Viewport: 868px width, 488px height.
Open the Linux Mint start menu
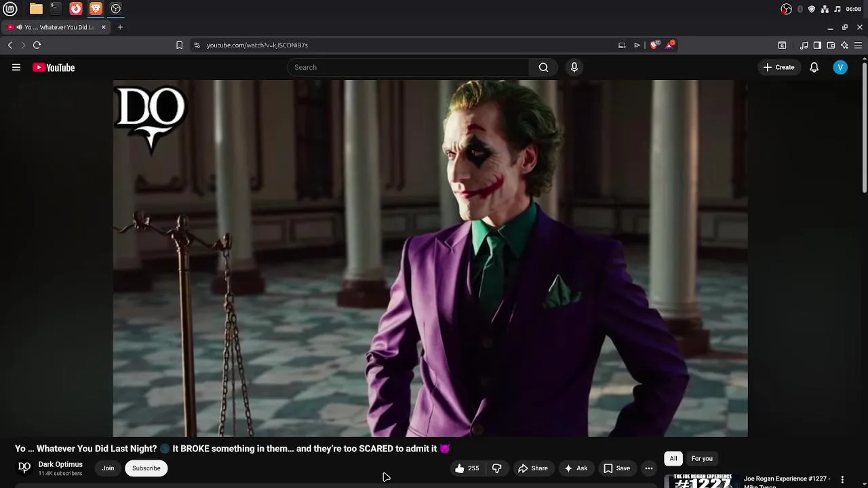[10, 9]
